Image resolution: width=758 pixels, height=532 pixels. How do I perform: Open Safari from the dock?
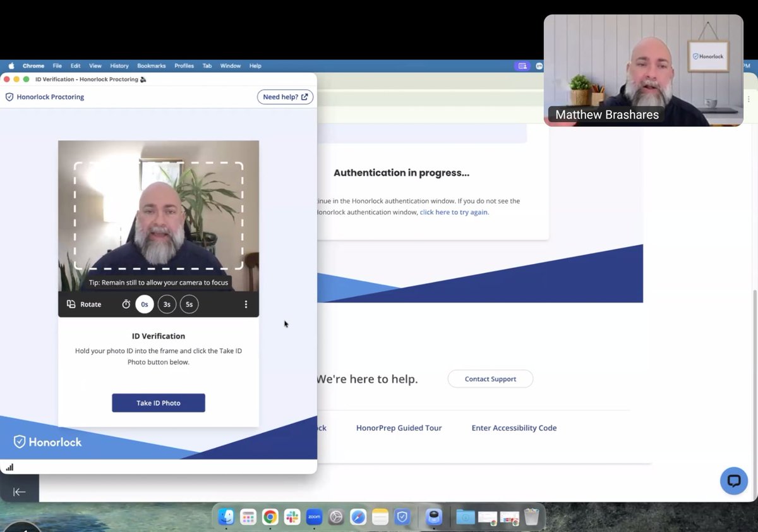tap(358, 517)
